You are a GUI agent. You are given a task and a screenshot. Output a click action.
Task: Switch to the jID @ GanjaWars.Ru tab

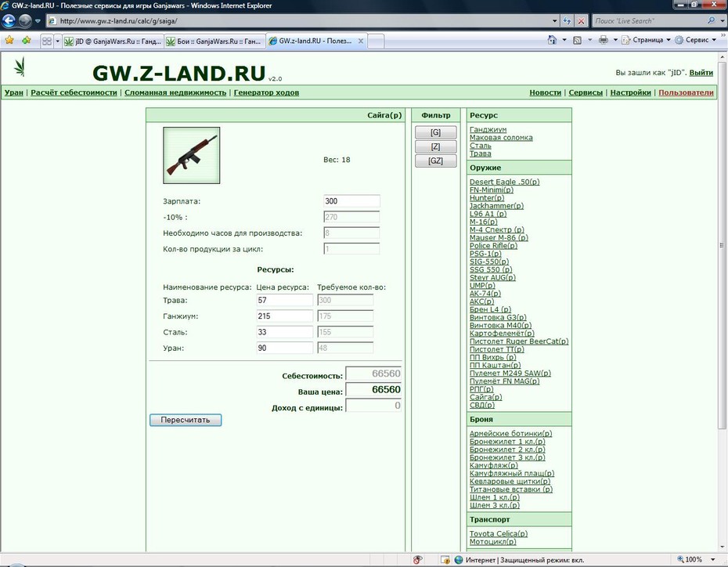pos(114,42)
